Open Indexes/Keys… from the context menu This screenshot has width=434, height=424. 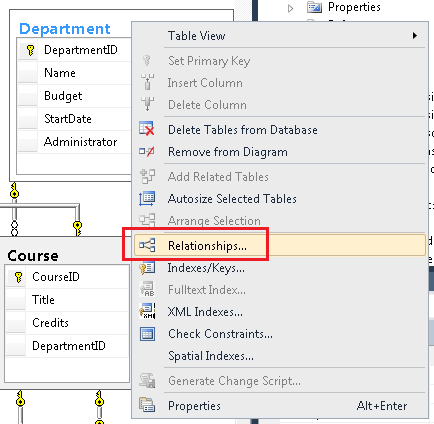tap(206, 268)
